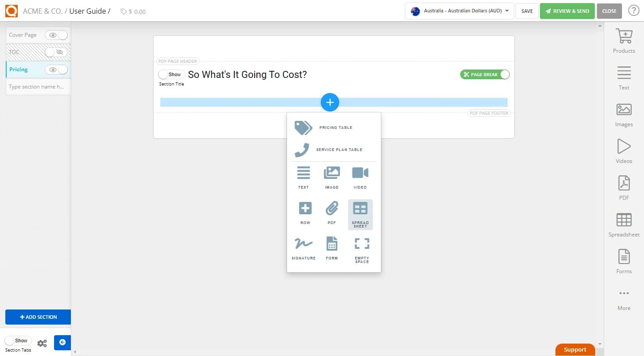Click the section name input field

(38, 86)
